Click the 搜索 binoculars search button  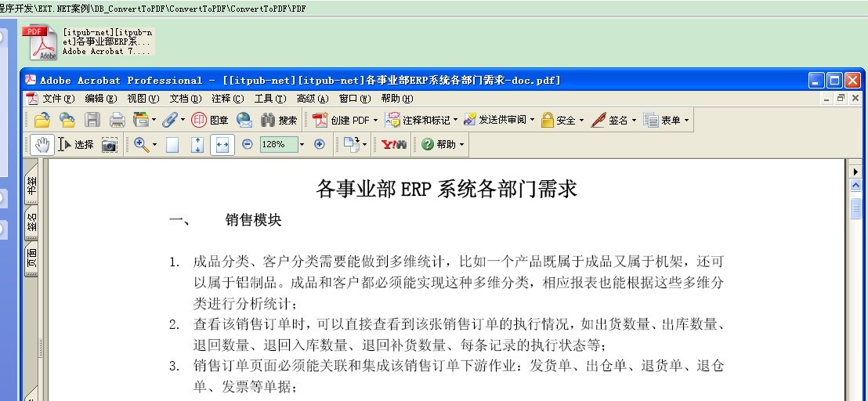279,120
